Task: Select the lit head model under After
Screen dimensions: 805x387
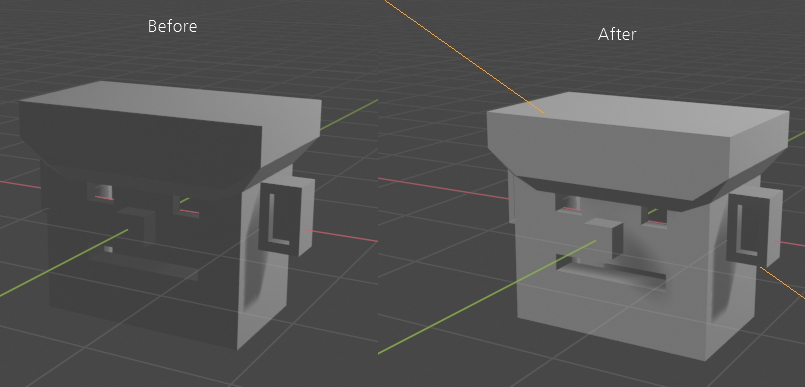Action: [x=638, y=226]
